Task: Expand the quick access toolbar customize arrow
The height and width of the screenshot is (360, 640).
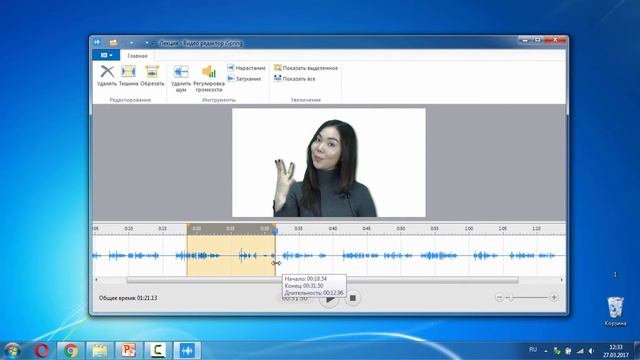Action: 147,42
